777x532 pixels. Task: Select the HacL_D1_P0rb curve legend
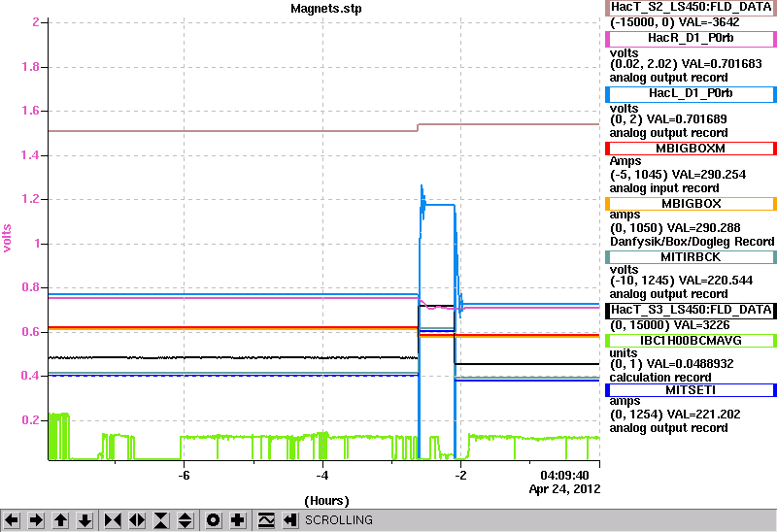pyautogui.click(x=691, y=93)
